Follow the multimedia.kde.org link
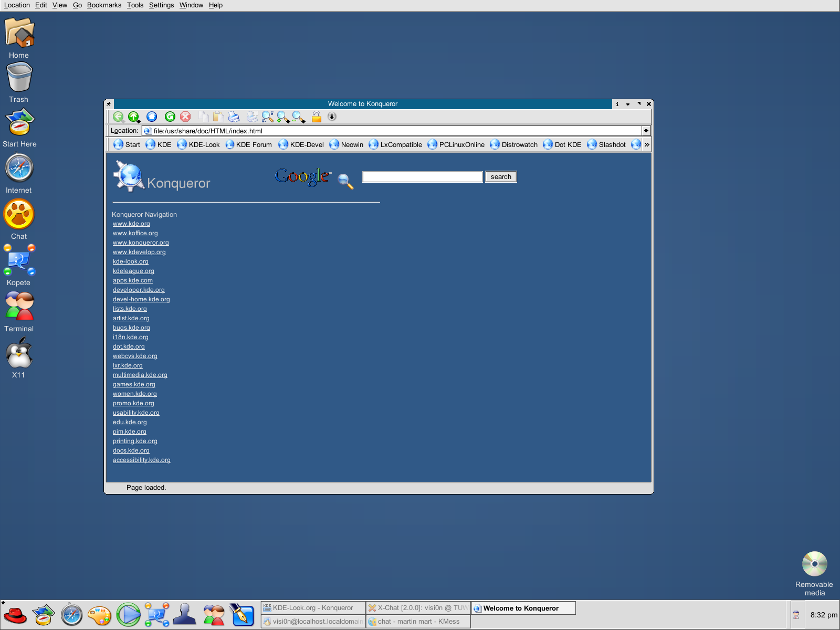The image size is (840, 630). click(x=140, y=375)
